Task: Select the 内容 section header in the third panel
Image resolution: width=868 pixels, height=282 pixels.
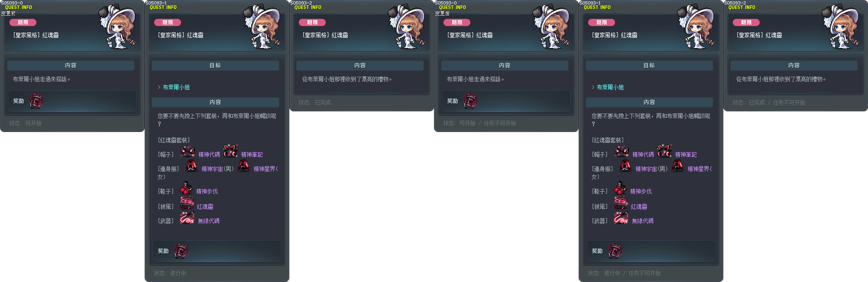Action: click(x=360, y=66)
